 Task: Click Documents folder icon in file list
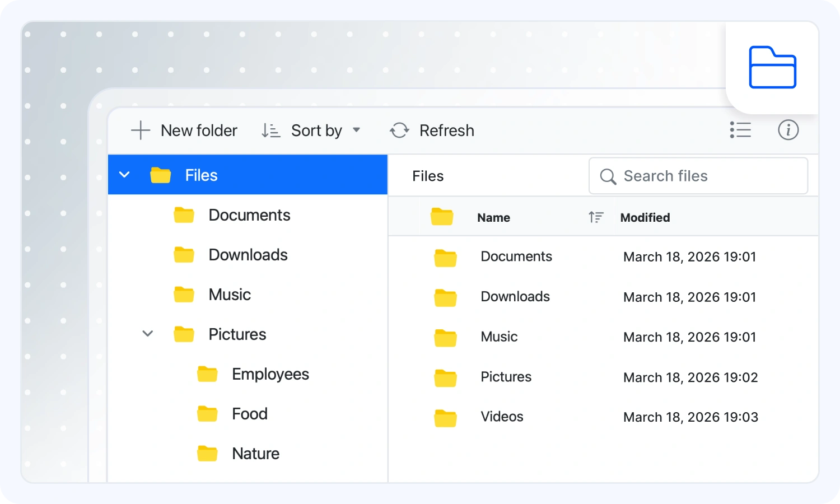tap(445, 258)
